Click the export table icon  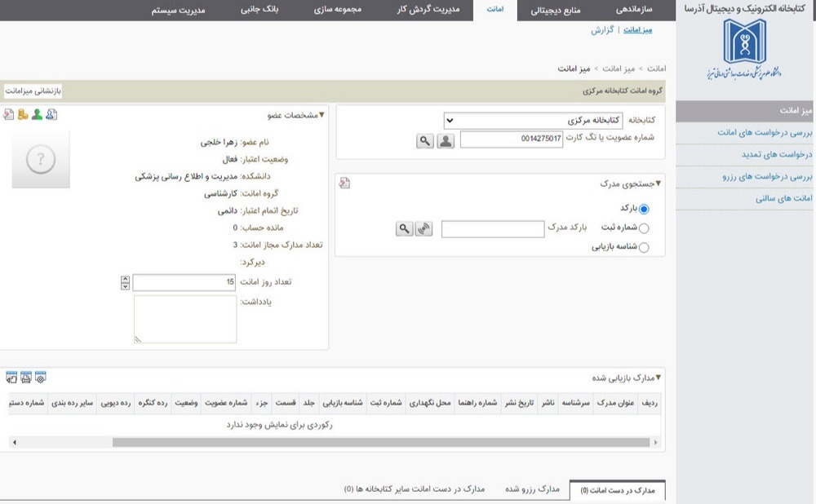pos(11,378)
